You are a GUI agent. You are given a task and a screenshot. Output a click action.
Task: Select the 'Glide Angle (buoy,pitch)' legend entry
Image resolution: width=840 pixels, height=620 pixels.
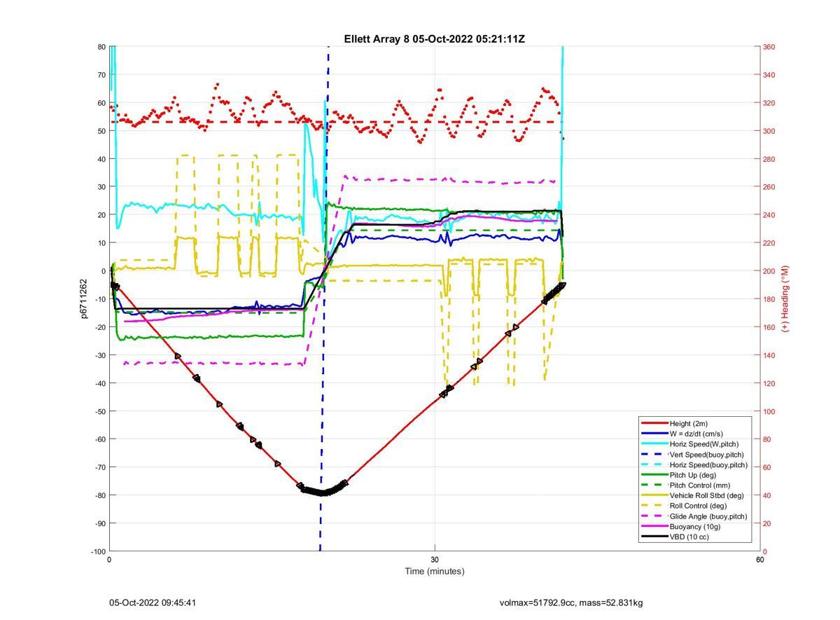click(694, 516)
